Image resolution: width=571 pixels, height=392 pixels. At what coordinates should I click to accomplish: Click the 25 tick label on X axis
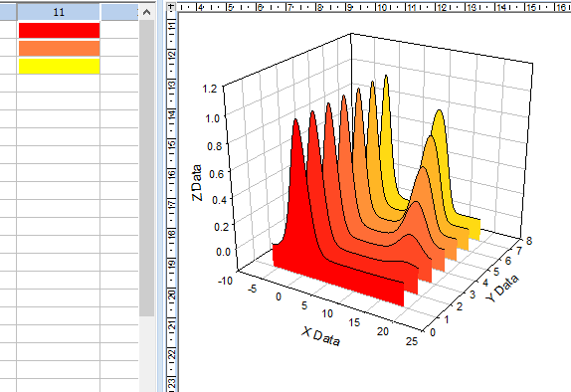tap(412, 341)
